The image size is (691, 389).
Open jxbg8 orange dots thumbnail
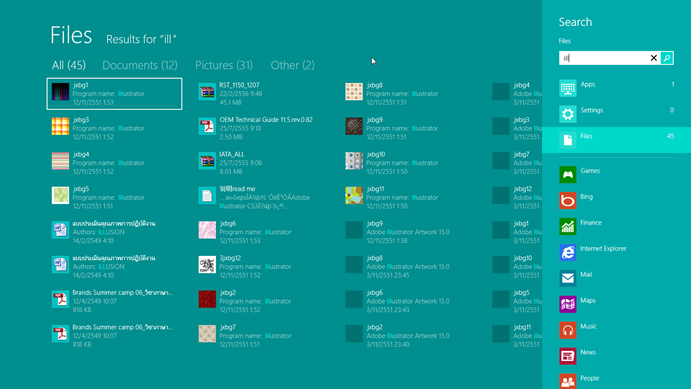coord(354,92)
